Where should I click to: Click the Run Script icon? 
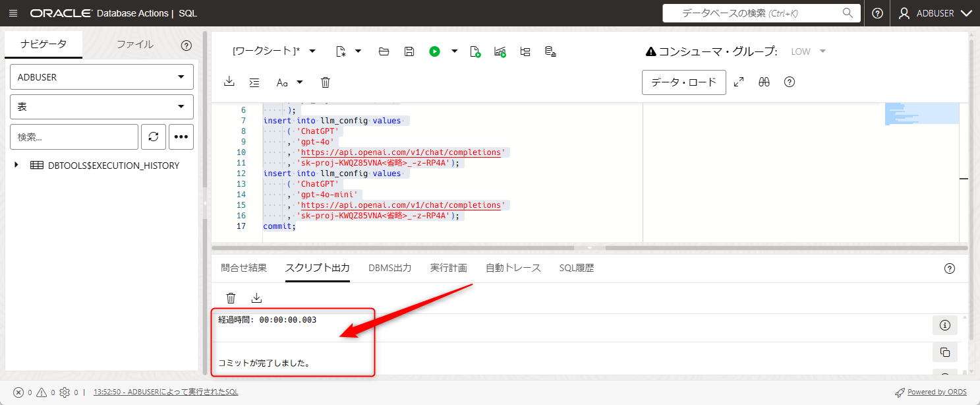(x=475, y=51)
